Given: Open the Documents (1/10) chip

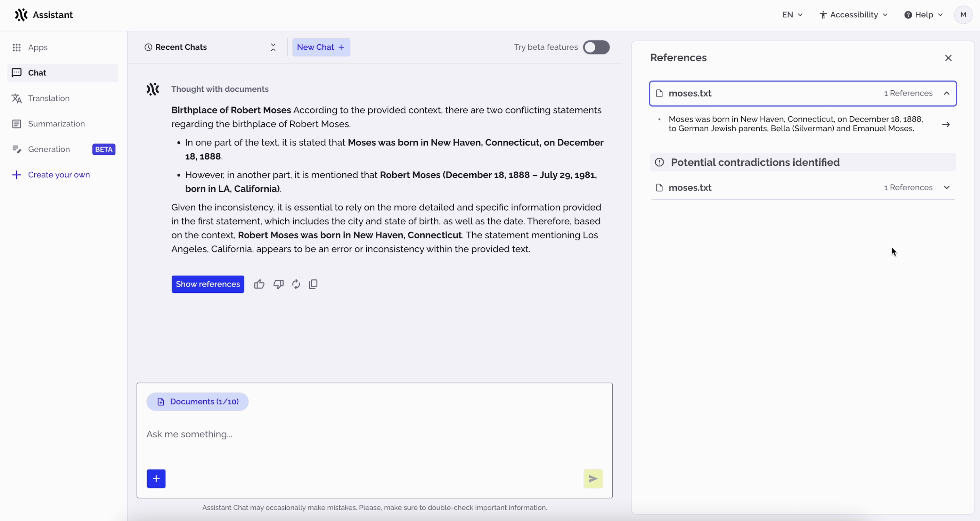Looking at the screenshot, I should pyautogui.click(x=197, y=402).
